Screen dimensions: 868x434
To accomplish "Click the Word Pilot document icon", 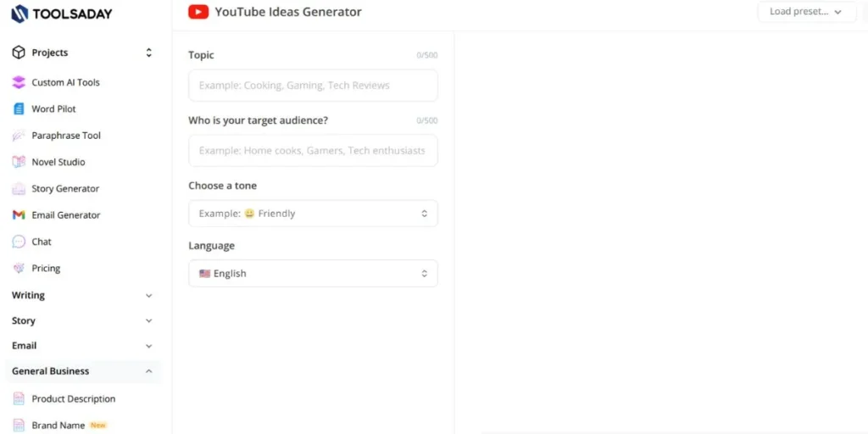I will click(19, 109).
